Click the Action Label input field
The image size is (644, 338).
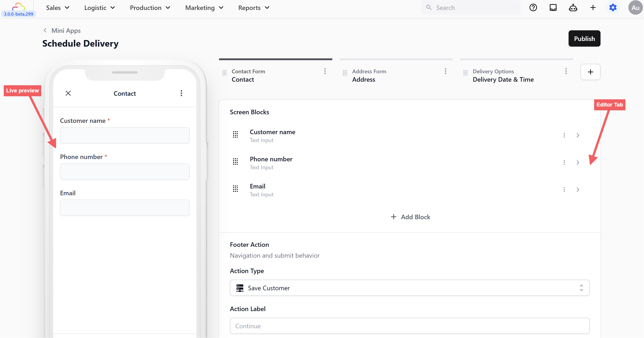coord(410,326)
